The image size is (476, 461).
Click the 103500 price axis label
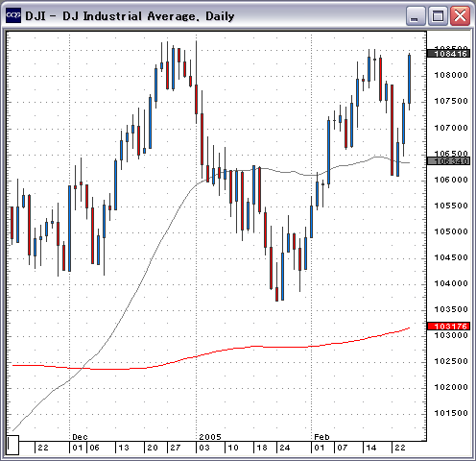tap(451, 309)
